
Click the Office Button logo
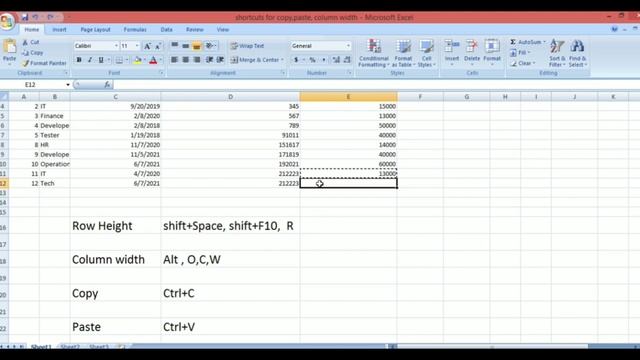(7, 21)
